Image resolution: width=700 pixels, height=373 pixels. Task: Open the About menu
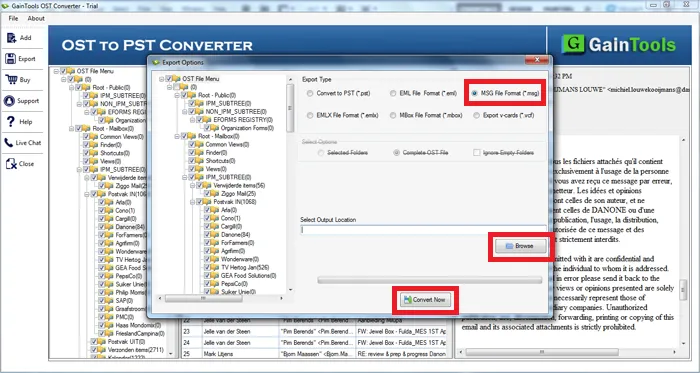[x=36, y=18]
